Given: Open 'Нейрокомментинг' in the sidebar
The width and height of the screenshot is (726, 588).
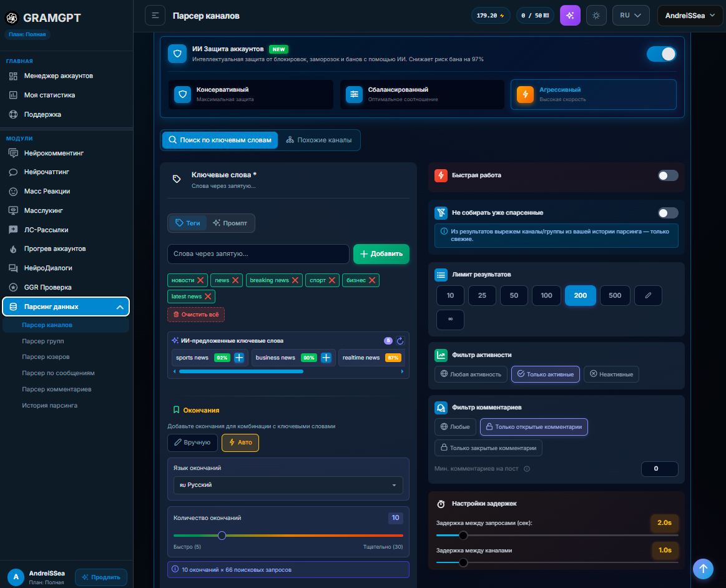Looking at the screenshot, I should tap(54, 154).
